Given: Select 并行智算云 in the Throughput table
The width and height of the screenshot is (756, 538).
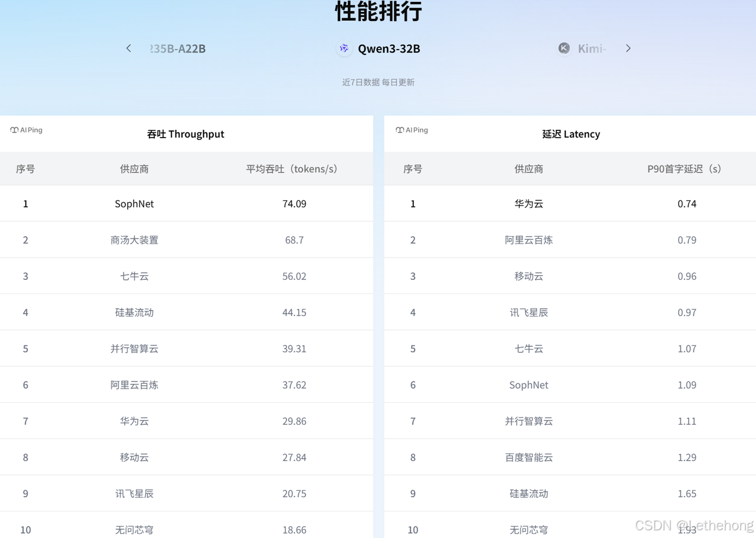Looking at the screenshot, I should coord(134,348).
